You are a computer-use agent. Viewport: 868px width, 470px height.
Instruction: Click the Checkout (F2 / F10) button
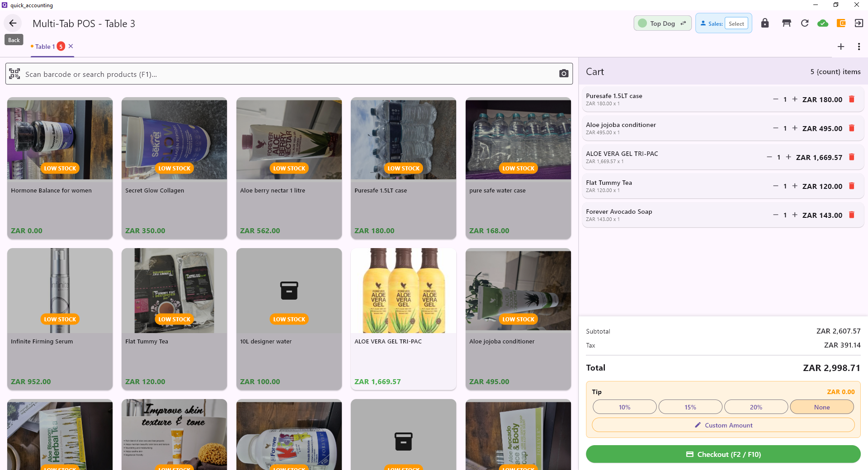pos(723,454)
